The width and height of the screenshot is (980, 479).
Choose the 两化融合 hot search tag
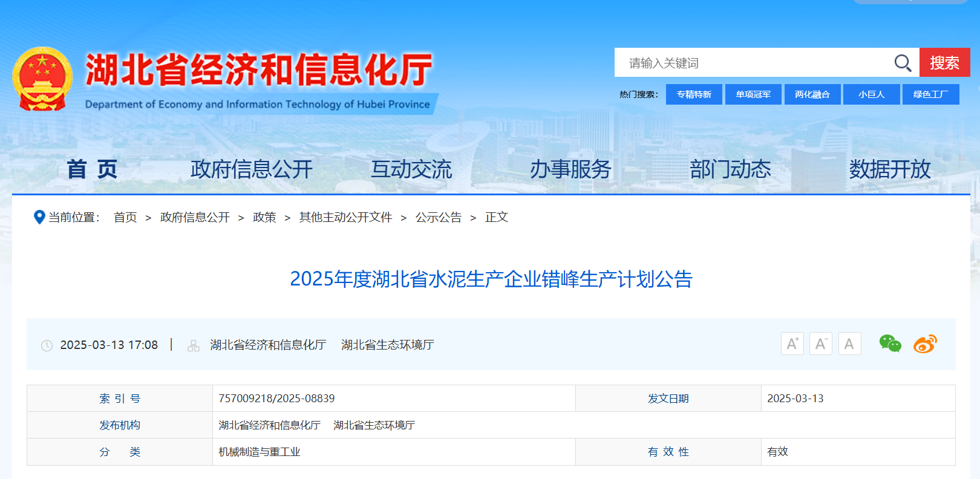click(812, 94)
